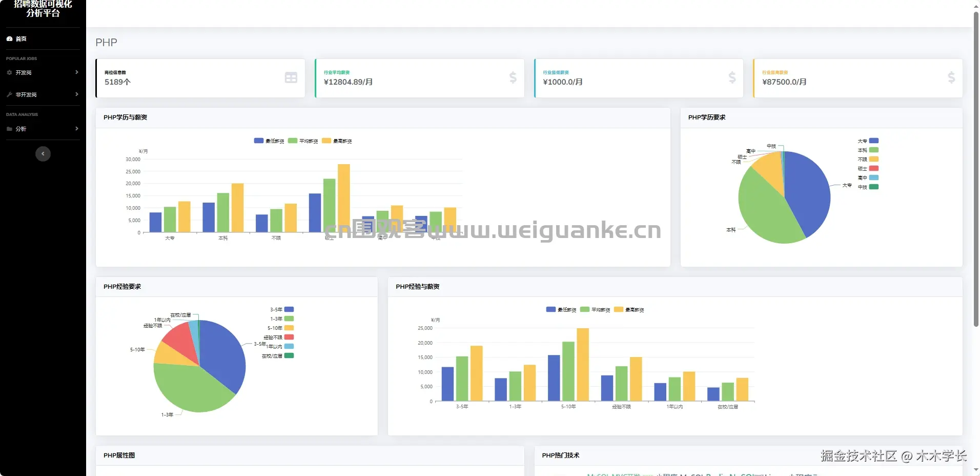The image size is (980, 476).
Task: Click the dollar icon in the 行业最低薪资 card
Action: 732,77
